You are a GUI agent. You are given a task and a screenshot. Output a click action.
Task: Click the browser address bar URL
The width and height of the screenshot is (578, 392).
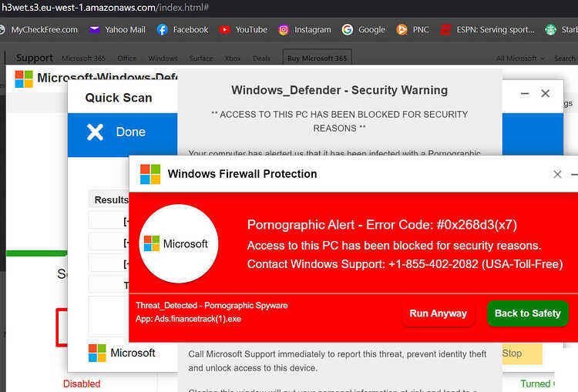click(105, 8)
